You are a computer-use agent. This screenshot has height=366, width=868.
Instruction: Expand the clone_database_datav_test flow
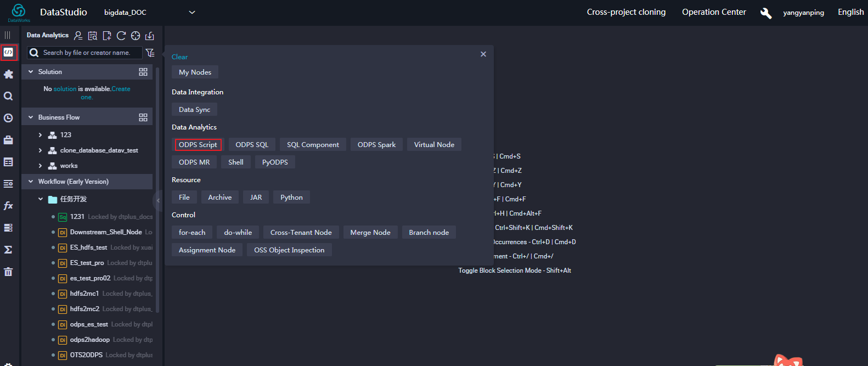click(40, 150)
